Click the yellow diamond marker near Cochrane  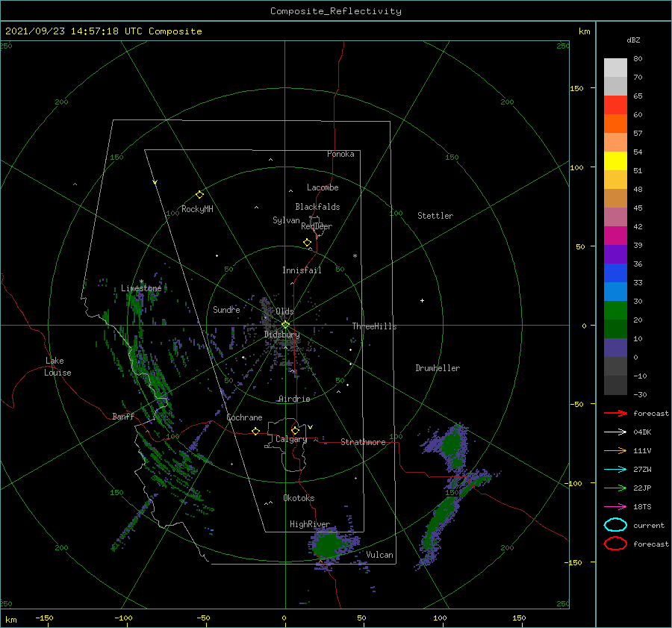255,432
